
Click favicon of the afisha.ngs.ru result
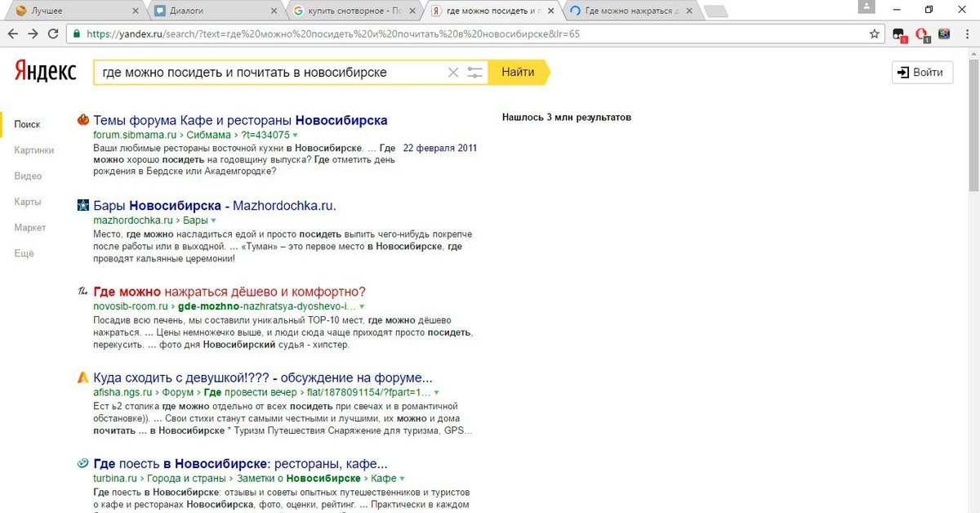pyautogui.click(x=83, y=378)
